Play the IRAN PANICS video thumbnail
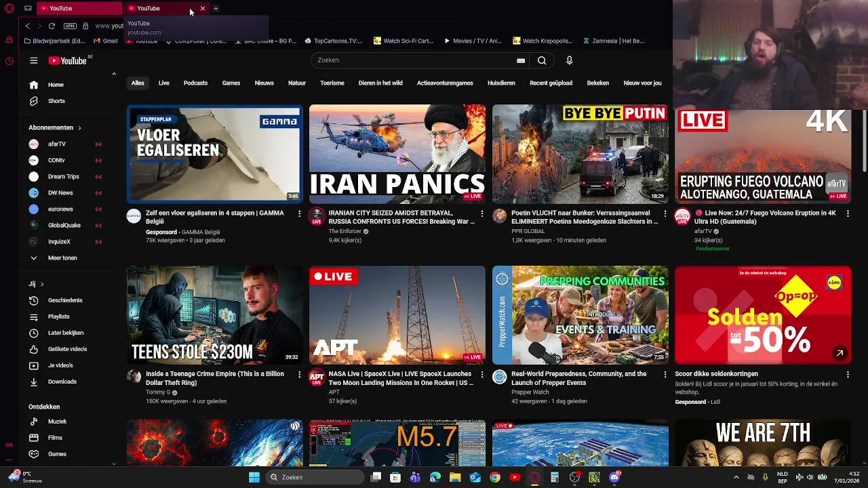The height and width of the screenshot is (488, 868). (397, 154)
